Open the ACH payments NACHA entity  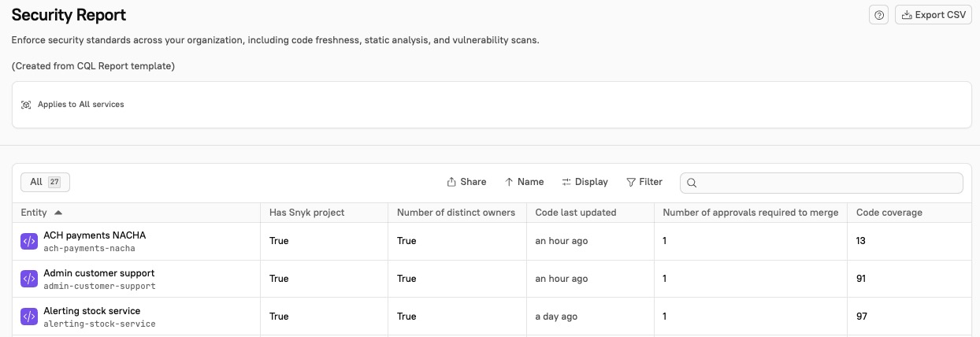[95, 235]
